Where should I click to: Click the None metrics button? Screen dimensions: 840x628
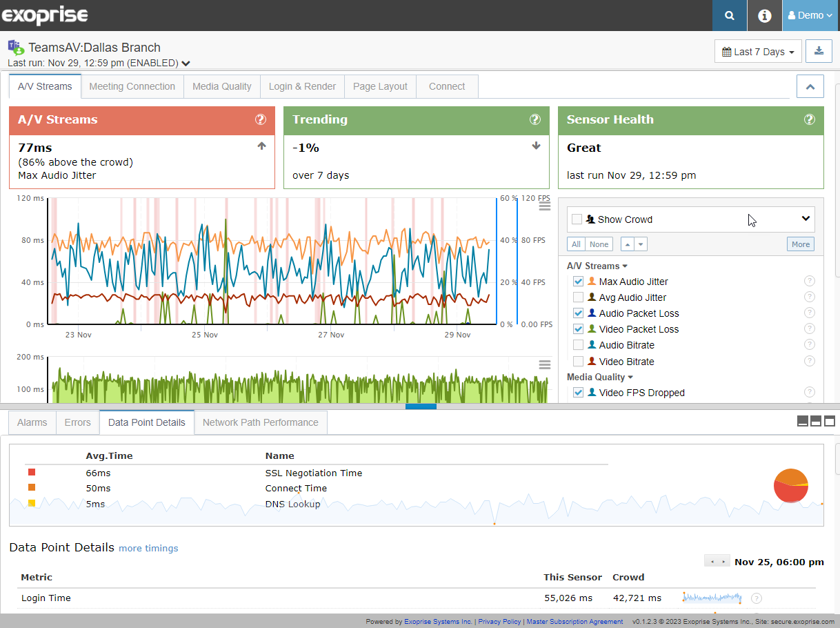click(x=599, y=244)
